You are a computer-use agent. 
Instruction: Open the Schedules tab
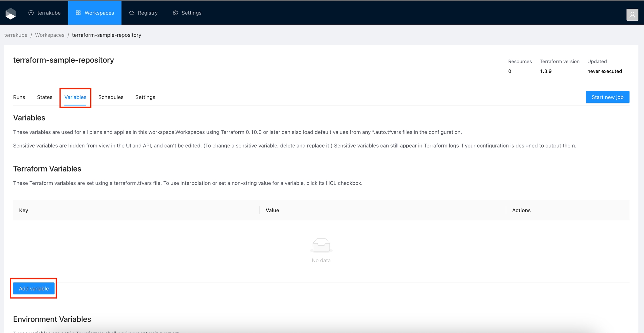(111, 97)
